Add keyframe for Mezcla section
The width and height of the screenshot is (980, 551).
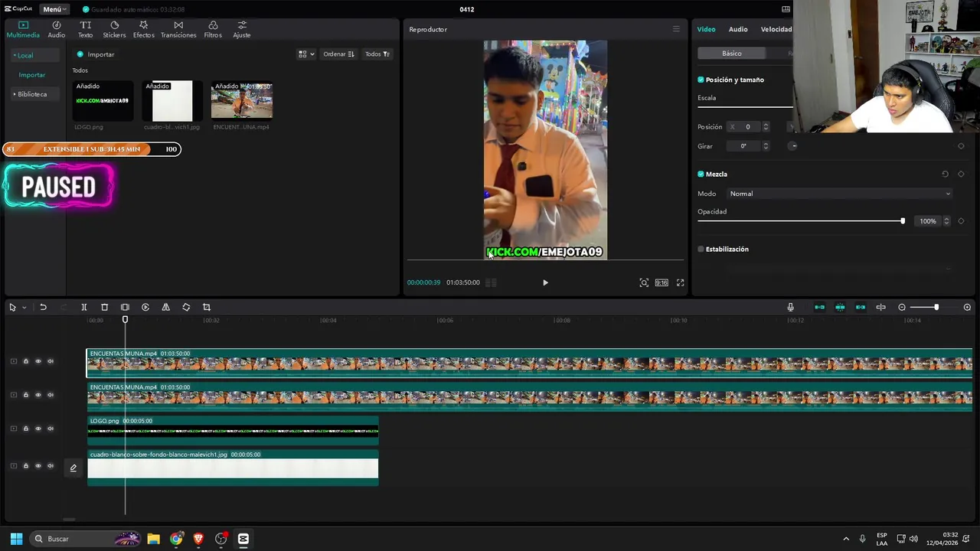point(961,174)
